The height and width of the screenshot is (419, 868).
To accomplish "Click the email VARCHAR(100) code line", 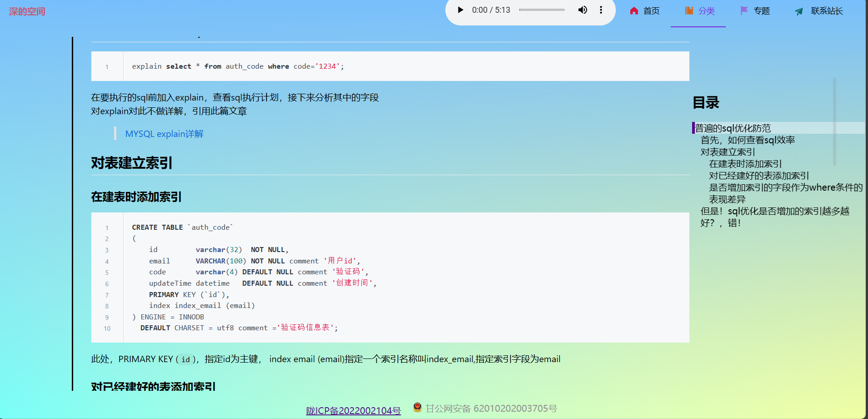I will pos(254,261).
